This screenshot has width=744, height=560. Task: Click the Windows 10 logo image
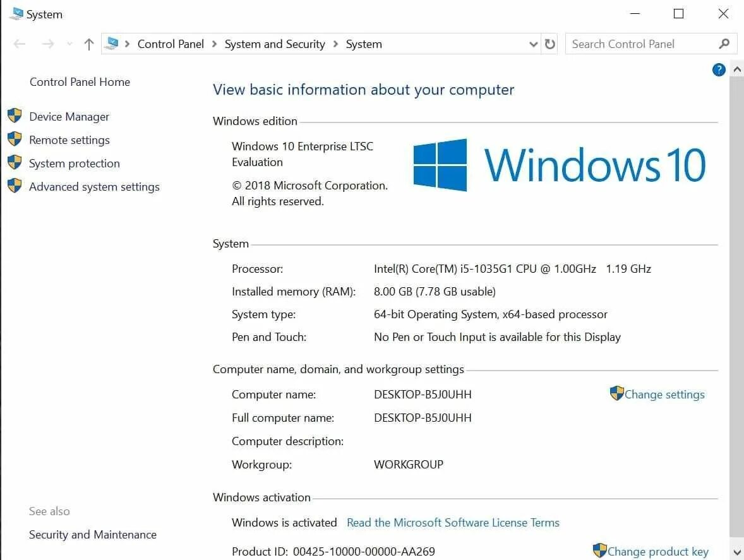560,165
